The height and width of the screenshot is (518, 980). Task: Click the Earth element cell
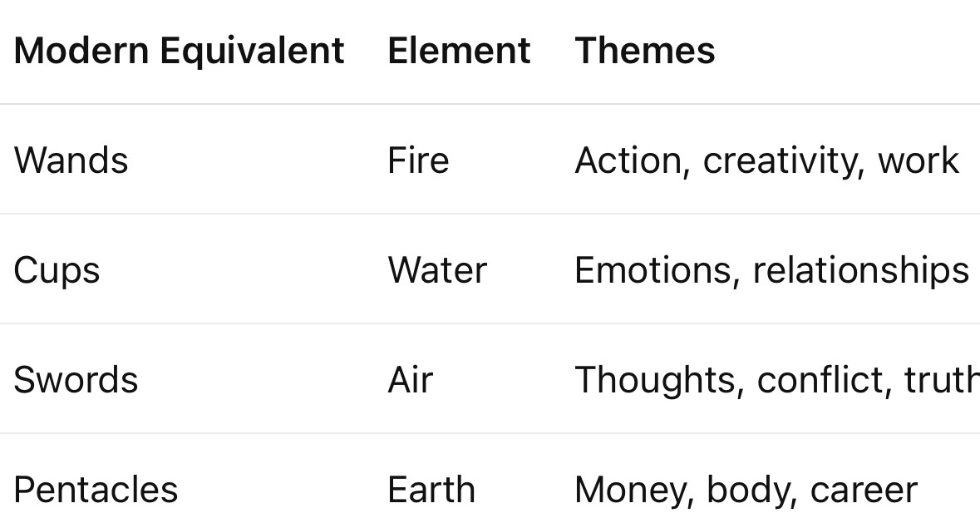click(x=431, y=490)
